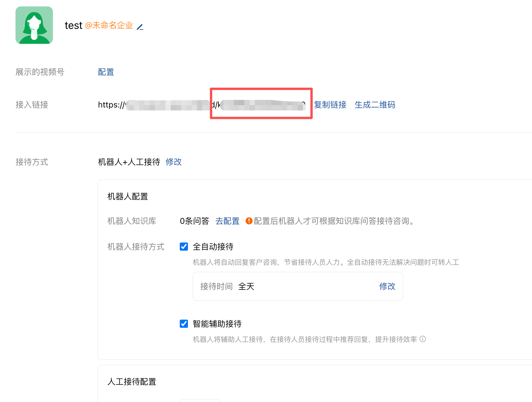Click the 人工接待配置 section heading
This screenshot has width=532, height=402.
132,382
